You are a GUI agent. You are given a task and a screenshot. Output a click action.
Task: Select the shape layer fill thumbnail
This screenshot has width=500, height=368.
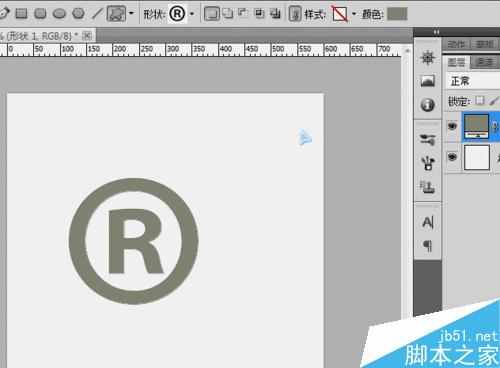pos(477,126)
